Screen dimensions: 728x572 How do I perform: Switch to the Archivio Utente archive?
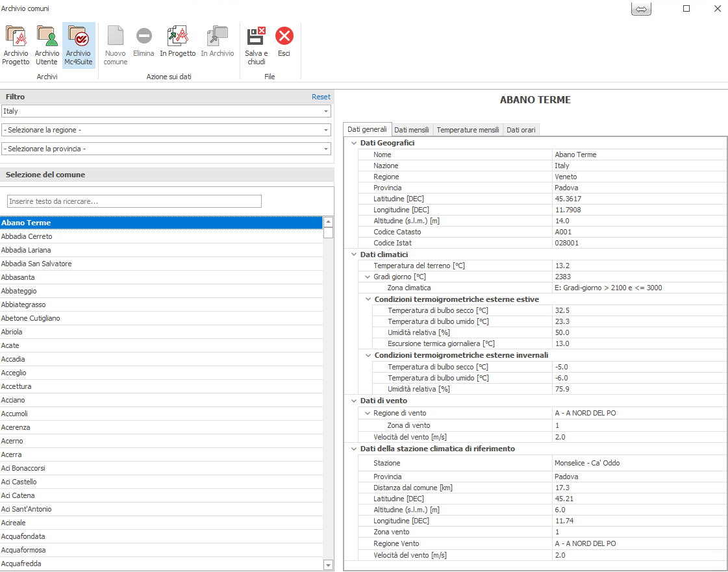tap(47, 44)
